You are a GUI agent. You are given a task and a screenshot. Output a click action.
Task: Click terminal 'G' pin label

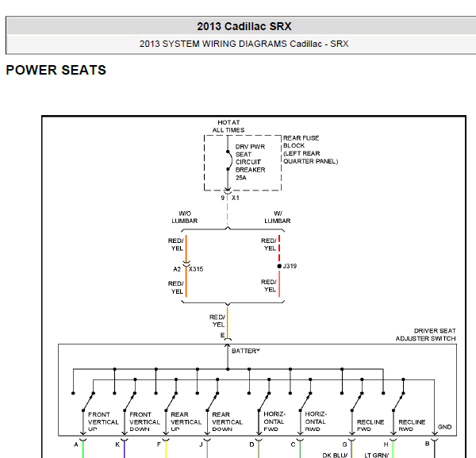tap(344, 445)
